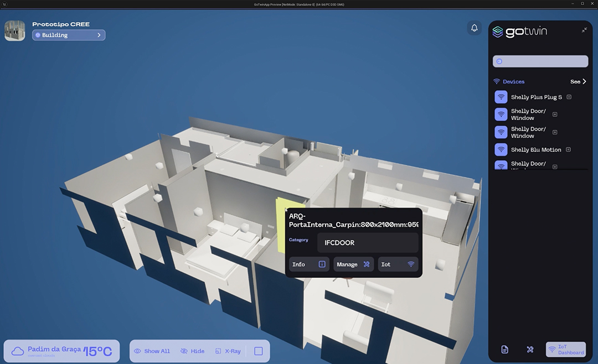Open the Info tab in door popup
The image size is (598, 364).
308,264
